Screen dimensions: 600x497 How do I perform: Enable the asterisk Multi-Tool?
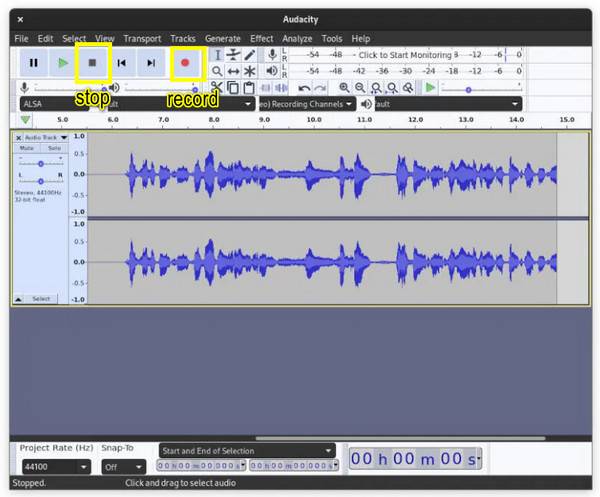click(249, 71)
